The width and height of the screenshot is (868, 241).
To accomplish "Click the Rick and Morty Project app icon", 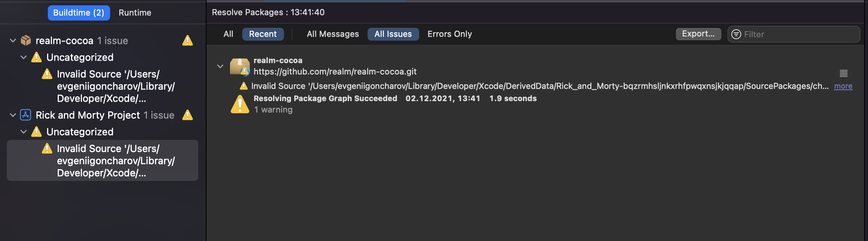I will tap(25, 115).
